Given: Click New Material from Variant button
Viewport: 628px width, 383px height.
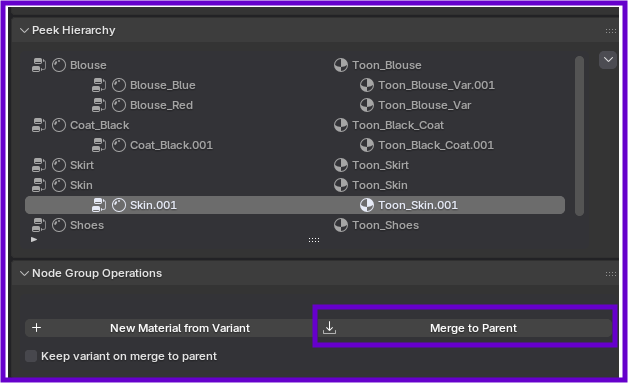Looking at the screenshot, I should pyautogui.click(x=168, y=328).
